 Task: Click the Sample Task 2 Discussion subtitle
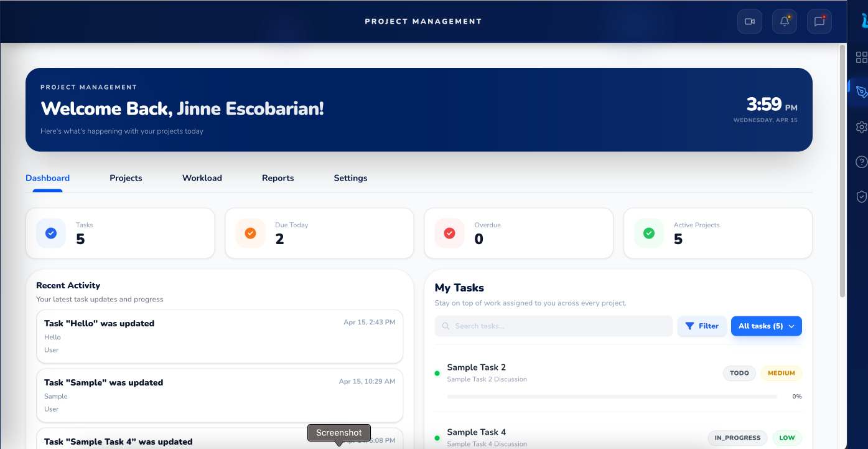(487, 379)
